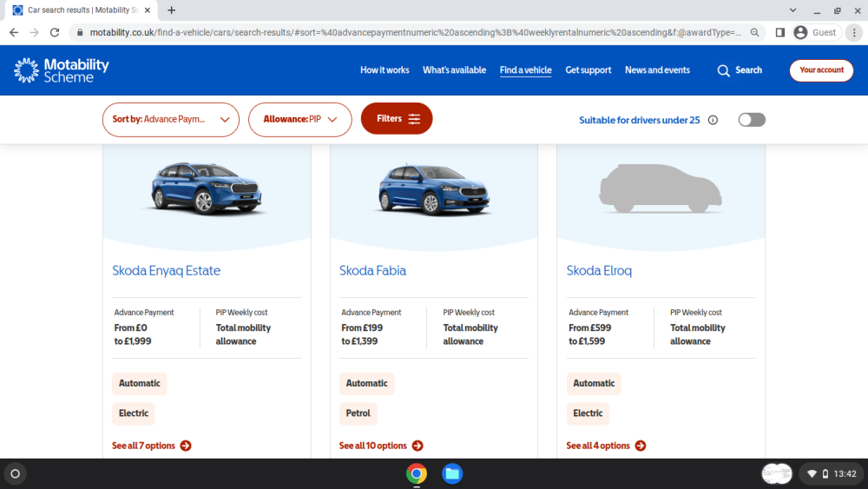Open the status tray showing 13:42
The image size is (868, 489).
click(831, 474)
